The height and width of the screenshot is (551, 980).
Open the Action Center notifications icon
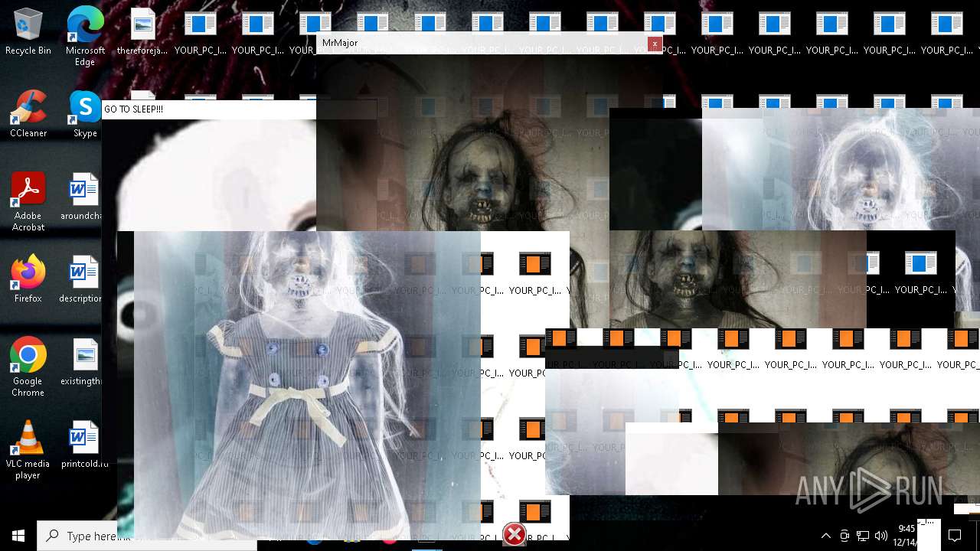tap(955, 536)
